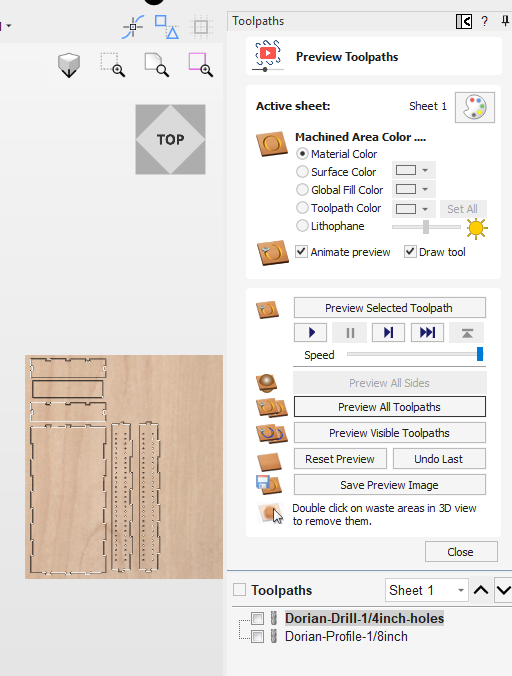This screenshot has height=676, width=512.
Task: Open the Global Fill Color dropdown arrow
Action: pos(425,189)
